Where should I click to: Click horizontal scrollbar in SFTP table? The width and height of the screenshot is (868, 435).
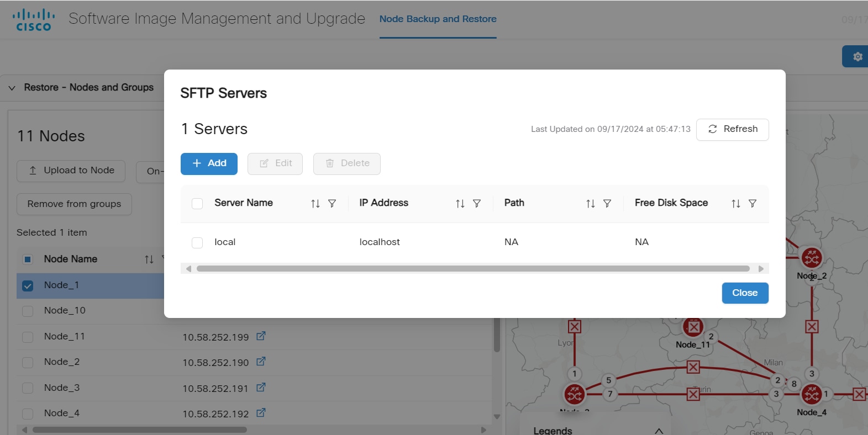[x=473, y=269]
